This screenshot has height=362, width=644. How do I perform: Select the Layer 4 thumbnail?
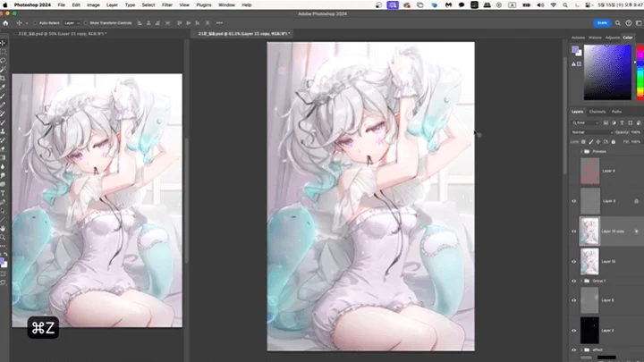(x=589, y=171)
